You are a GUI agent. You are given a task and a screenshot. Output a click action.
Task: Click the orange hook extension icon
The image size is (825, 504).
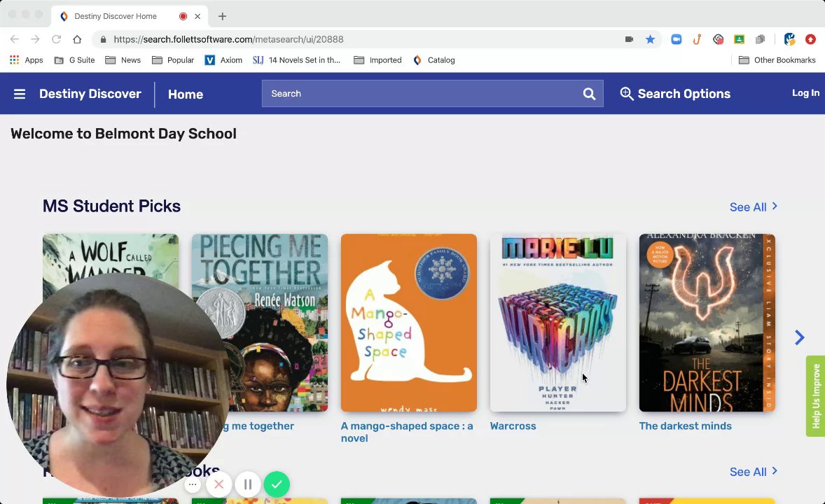[697, 39]
